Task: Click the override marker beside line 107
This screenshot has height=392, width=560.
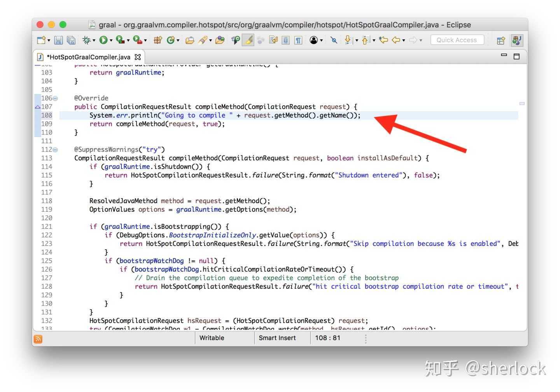Action: [x=38, y=107]
